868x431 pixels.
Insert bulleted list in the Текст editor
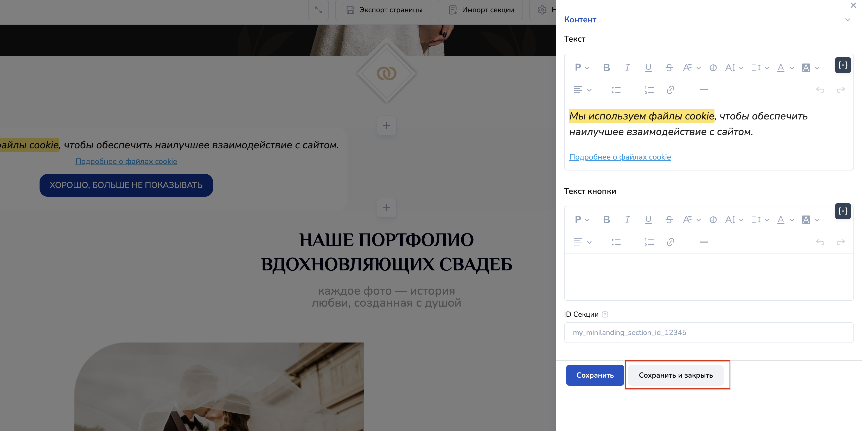pos(616,90)
